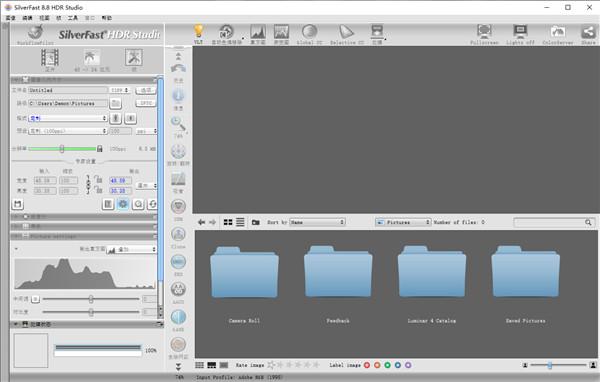
Task: Collapse the Picture settings panel
Action: [x=16, y=236]
